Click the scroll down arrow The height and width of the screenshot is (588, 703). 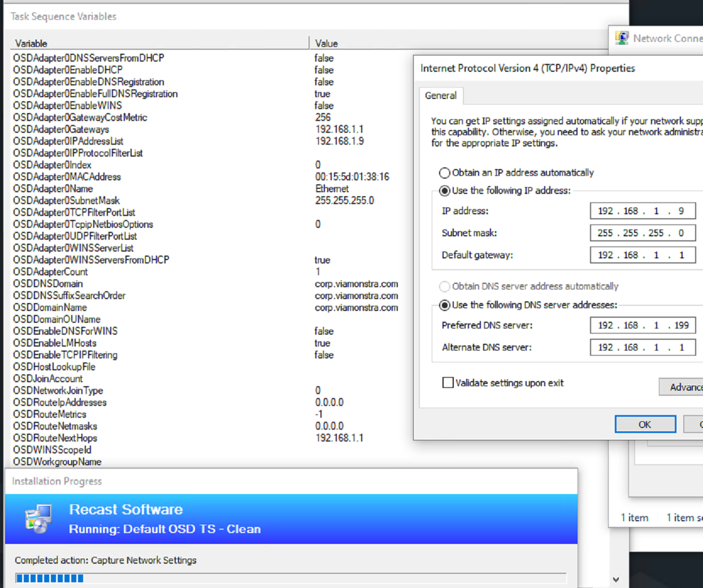click(x=616, y=580)
